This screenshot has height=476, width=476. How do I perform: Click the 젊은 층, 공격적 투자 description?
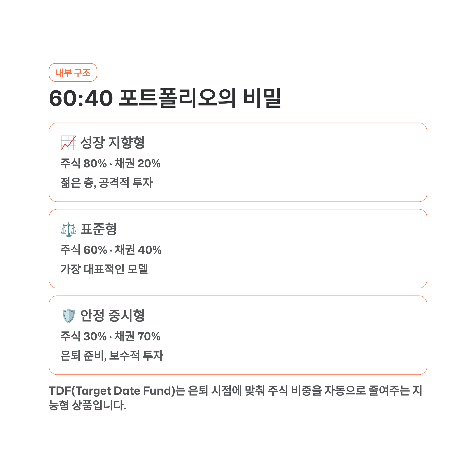coord(107,183)
